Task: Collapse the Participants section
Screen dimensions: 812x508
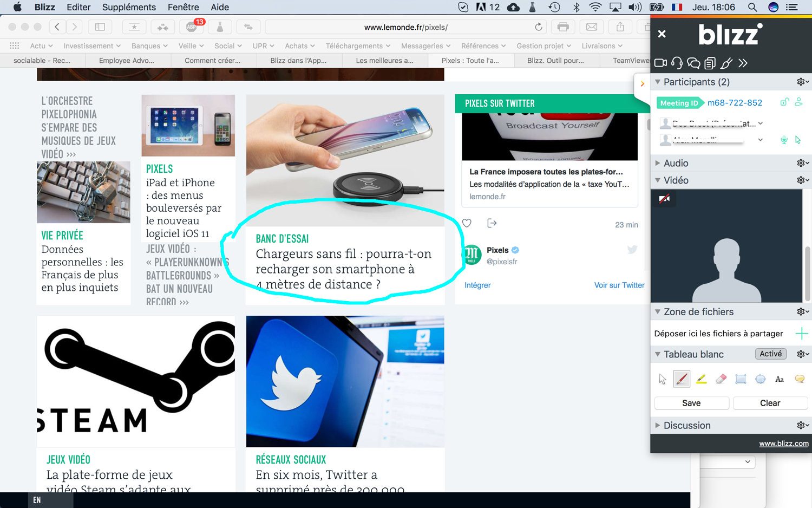Action: (x=658, y=82)
